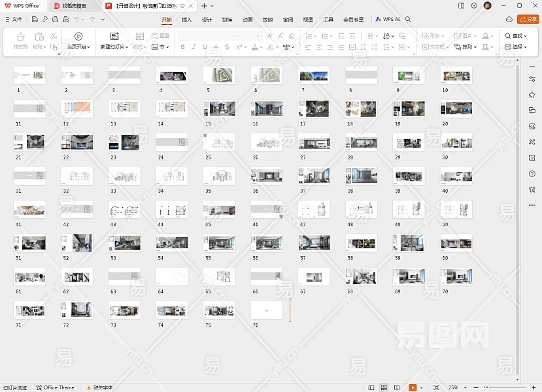Screen dimensions: 542x392
Task: Click the magnifier search icon beside WPS AI
Action: click(409, 20)
